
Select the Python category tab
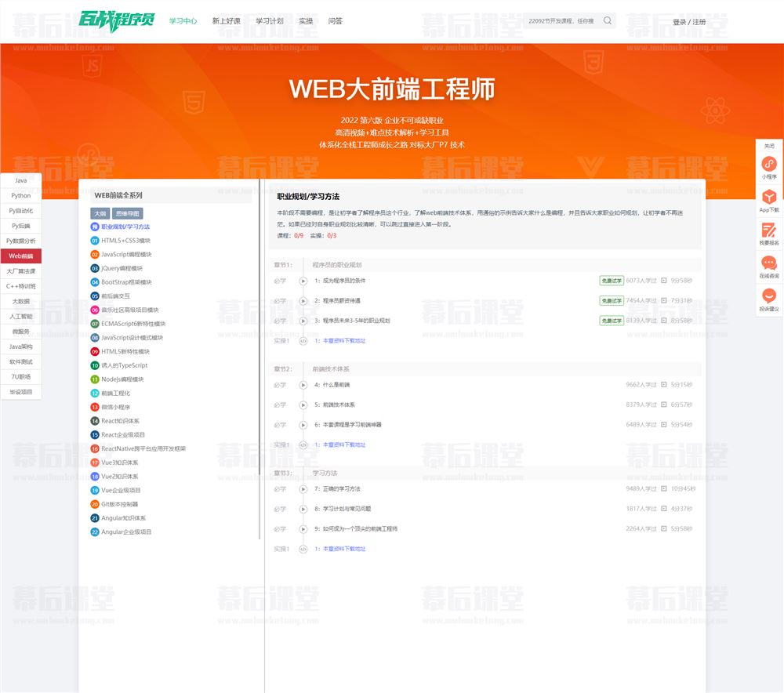coord(21,195)
